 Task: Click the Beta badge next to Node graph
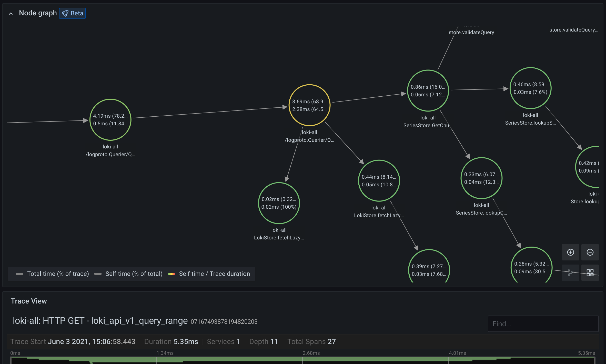pyautogui.click(x=73, y=13)
